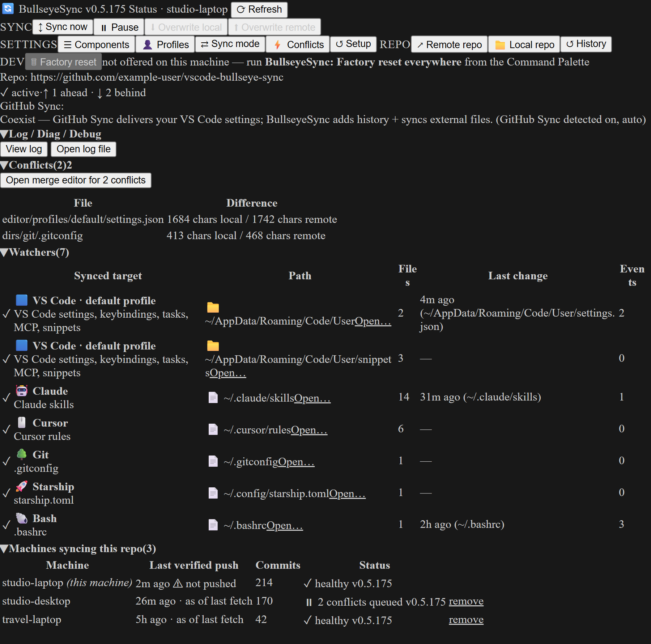Click Open… link for Code/User path
Image resolution: width=651 pixels, height=644 pixels.
click(x=373, y=321)
